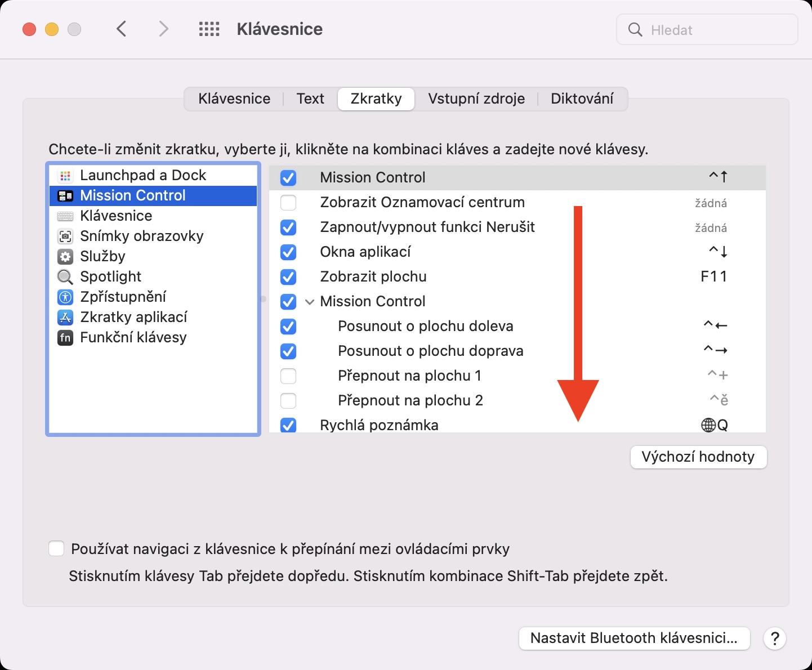Toggle keyboard navigation checkbox (Používat navigaci z klávesnice)

tap(56, 549)
